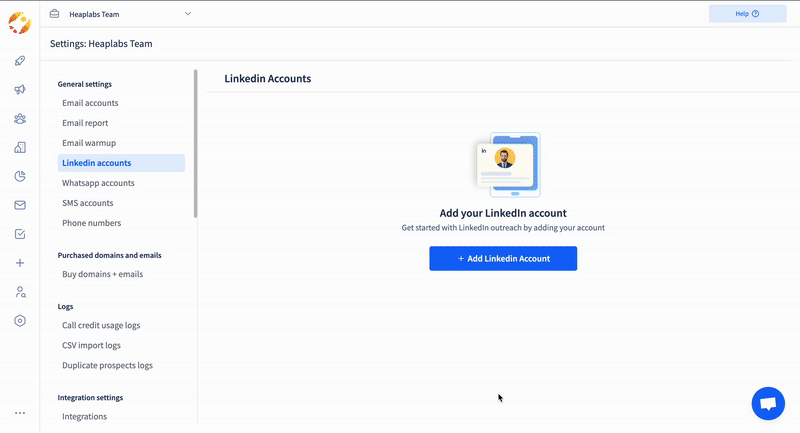Open Buy domains + emails
This screenshot has width=800, height=433.
tap(103, 274)
